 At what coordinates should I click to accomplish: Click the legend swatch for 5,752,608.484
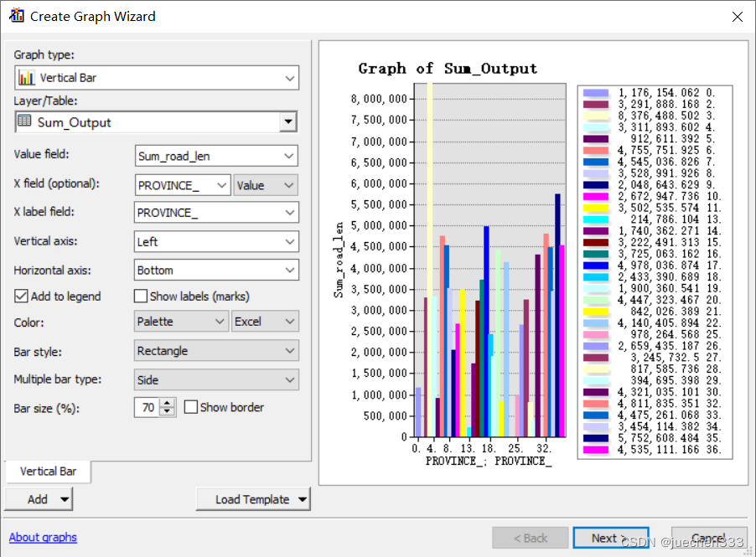596,438
